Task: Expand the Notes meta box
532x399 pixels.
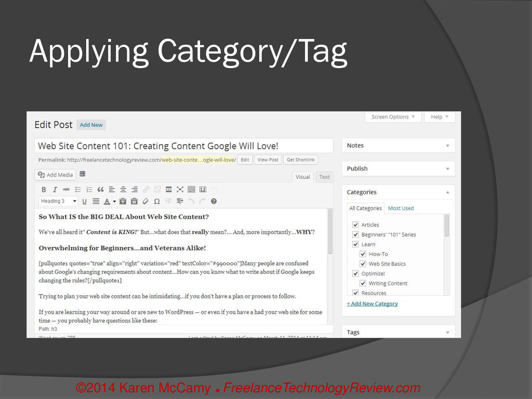Action: click(x=447, y=146)
